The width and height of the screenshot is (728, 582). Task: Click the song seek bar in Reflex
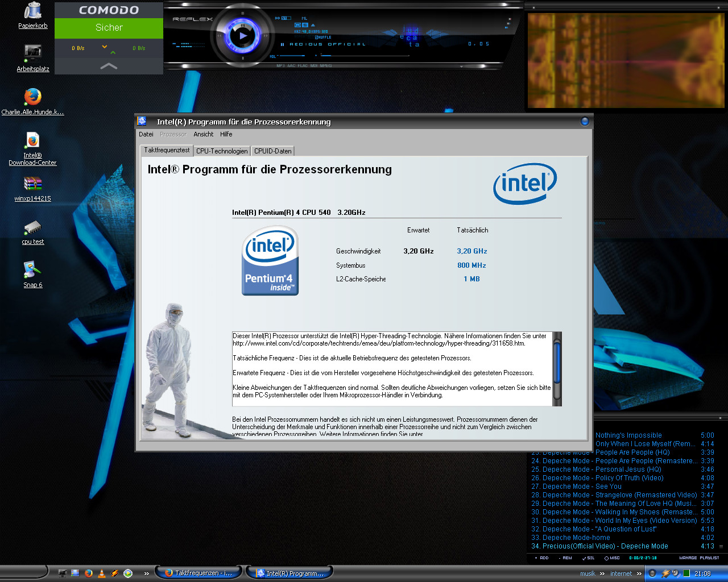[364, 56]
